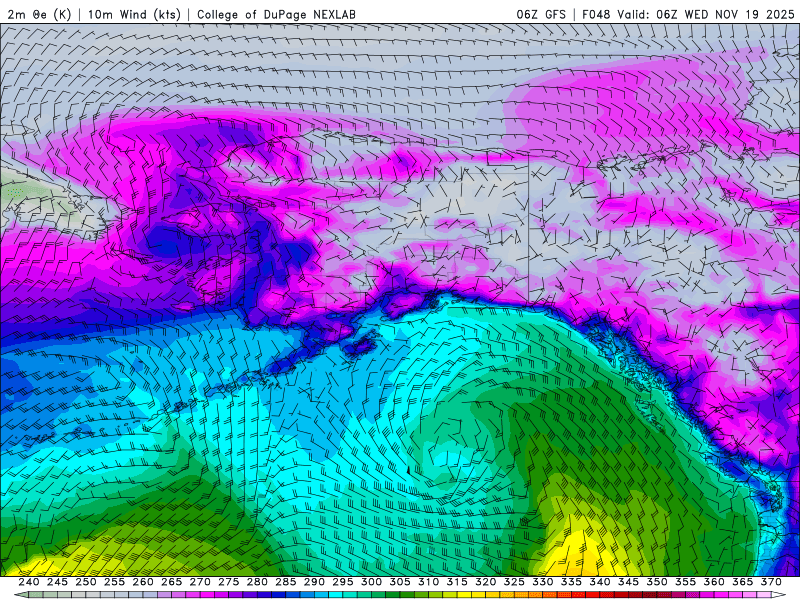Click the 300 legend value
This screenshot has height=600, width=800.
(371, 582)
